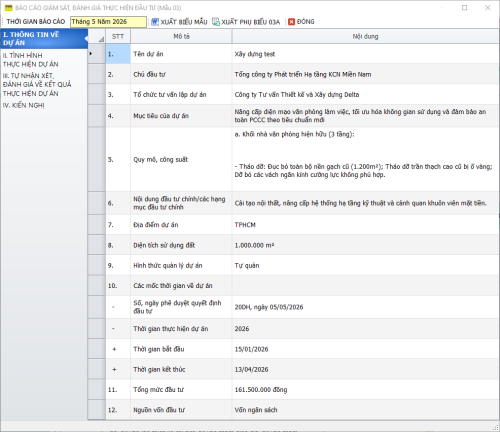Select row header of Địa điểm dự án
The height and width of the screenshot is (432, 500).
[97, 225]
